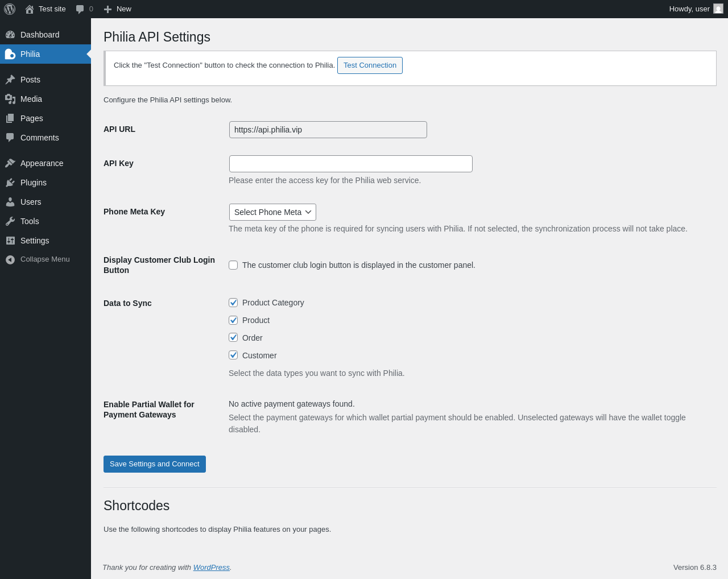Click the Test site home icon

[x=30, y=9]
